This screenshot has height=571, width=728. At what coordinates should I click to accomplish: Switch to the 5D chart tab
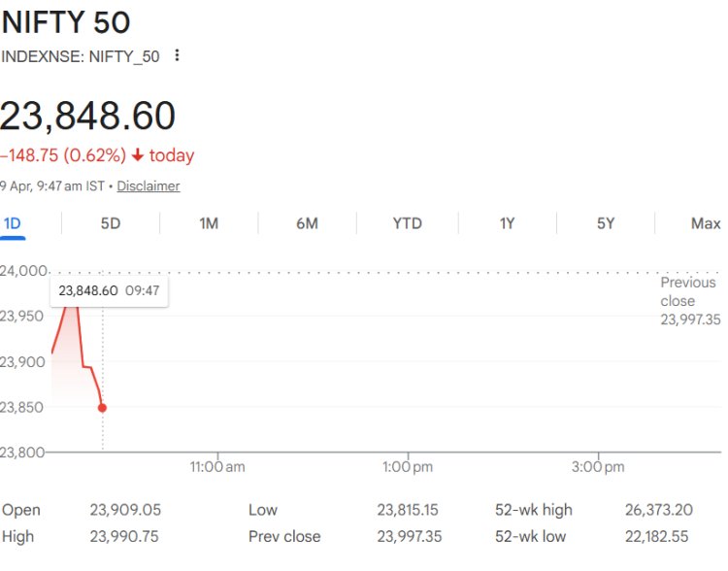(111, 223)
